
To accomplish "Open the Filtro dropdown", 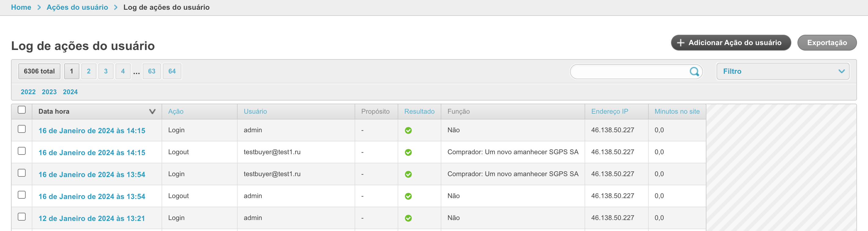I will click(782, 71).
